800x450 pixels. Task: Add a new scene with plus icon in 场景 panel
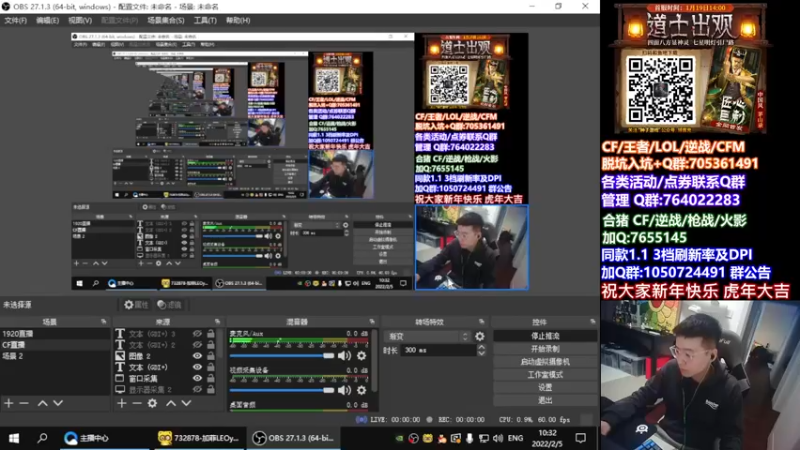coord(9,403)
